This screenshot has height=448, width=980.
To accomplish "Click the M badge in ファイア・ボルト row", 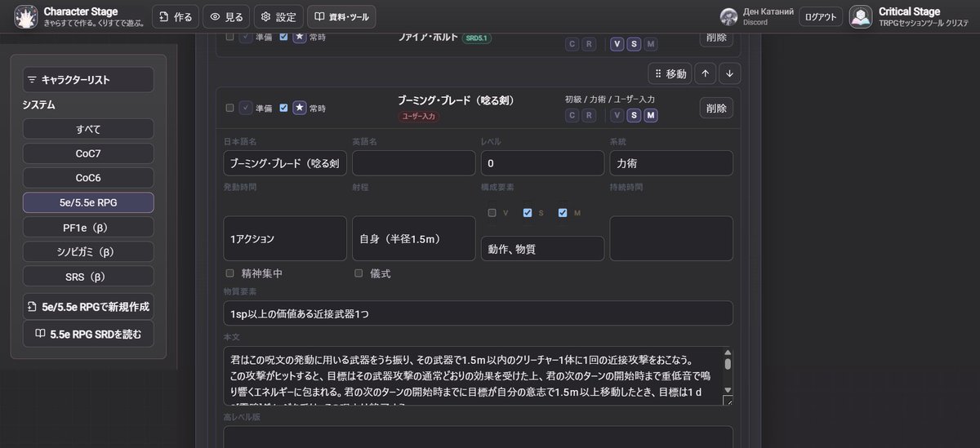I will [650, 44].
